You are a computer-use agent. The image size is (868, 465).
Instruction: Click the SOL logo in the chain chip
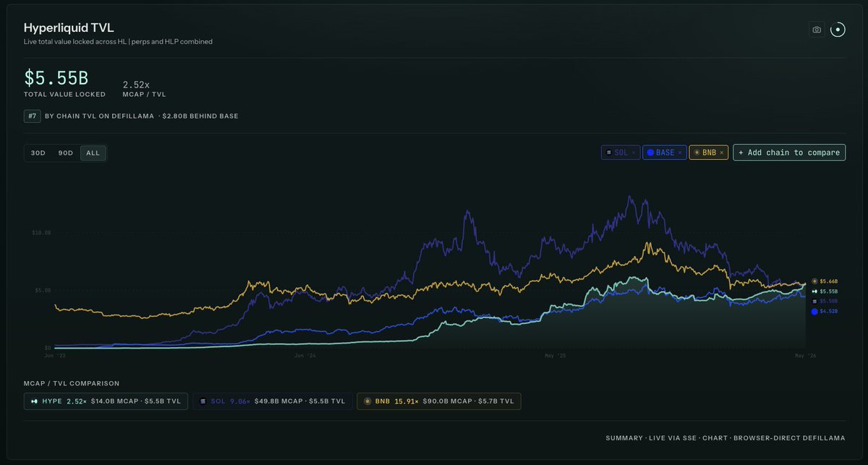pos(610,153)
